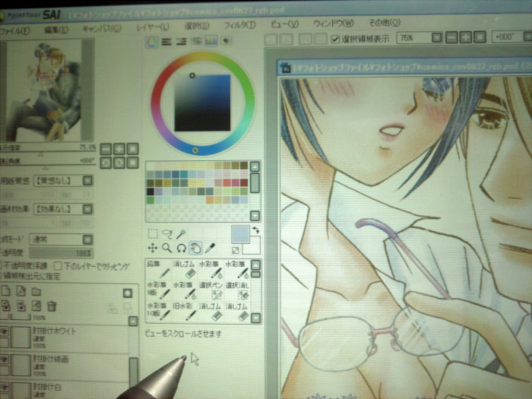532x399 pixels.
Task: Select the rectangular selection tool
Action: [x=153, y=234]
